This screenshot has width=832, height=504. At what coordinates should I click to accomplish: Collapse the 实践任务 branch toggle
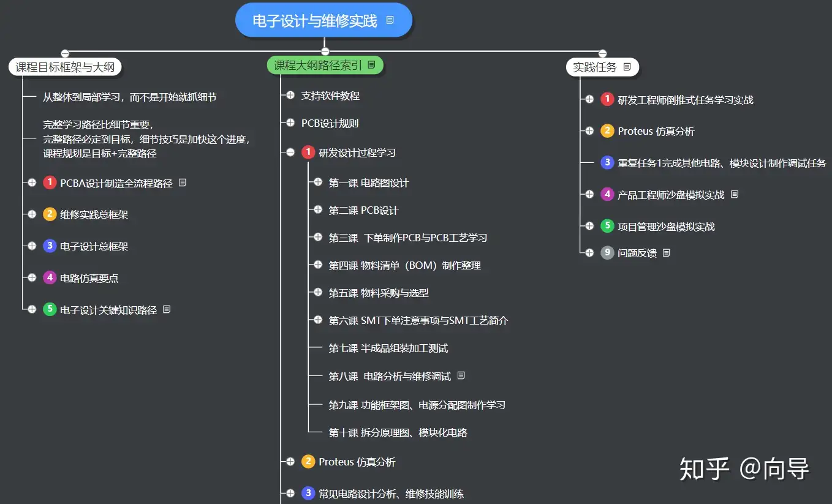pyautogui.click(x=602, y=53)
